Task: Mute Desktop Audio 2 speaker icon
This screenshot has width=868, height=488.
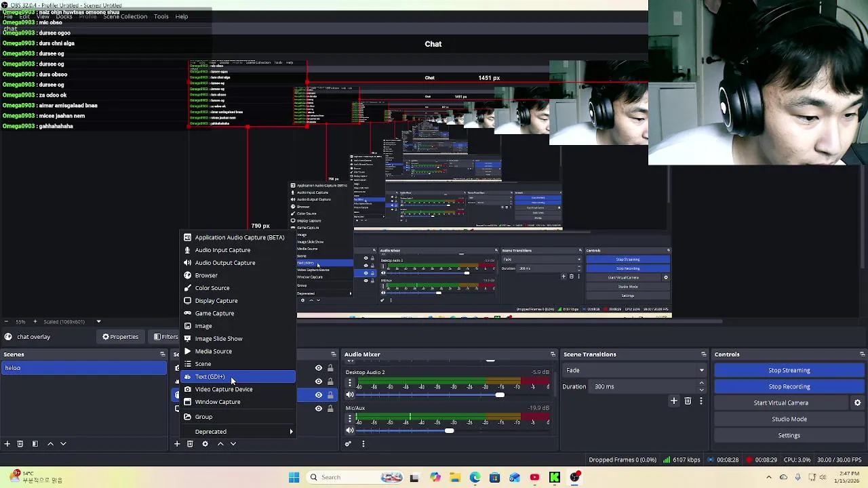Action: click(x=350, y=394)
